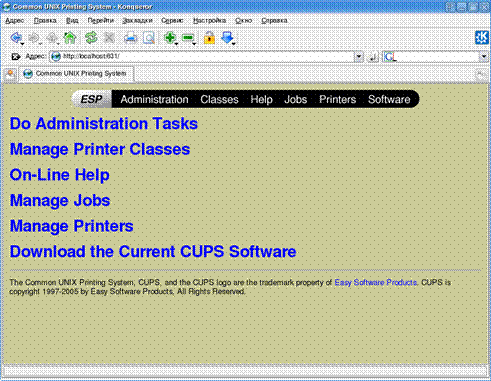Open the Окно menu
Viewport: 491px width, 381px height.
click(243, 21)
